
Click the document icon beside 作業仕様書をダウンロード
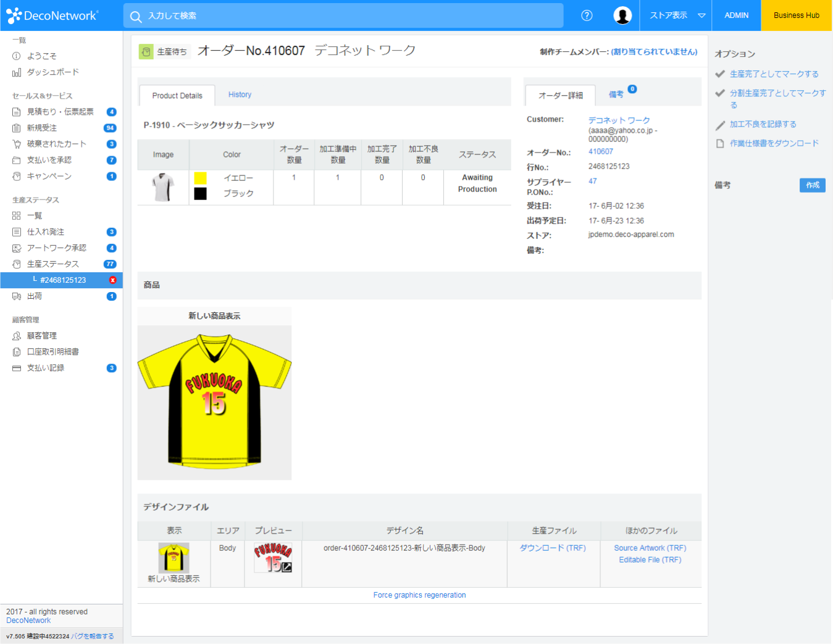click(x=720, y=143)
